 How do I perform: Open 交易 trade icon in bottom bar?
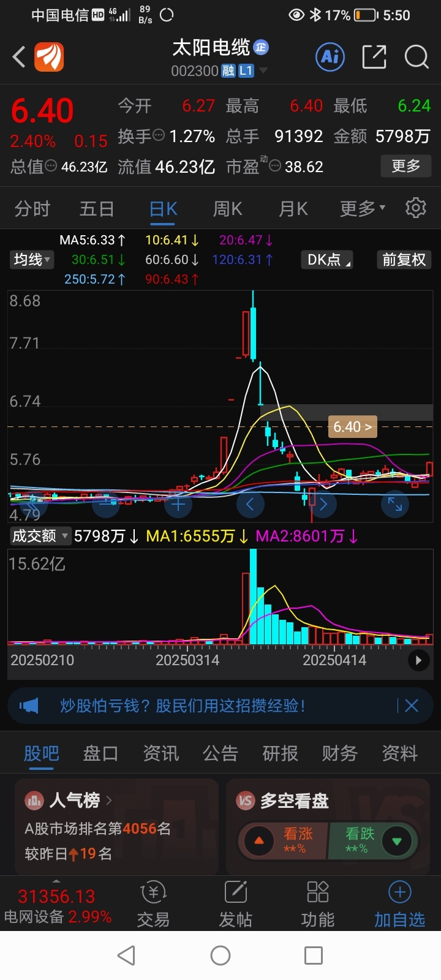pos(153,904)
